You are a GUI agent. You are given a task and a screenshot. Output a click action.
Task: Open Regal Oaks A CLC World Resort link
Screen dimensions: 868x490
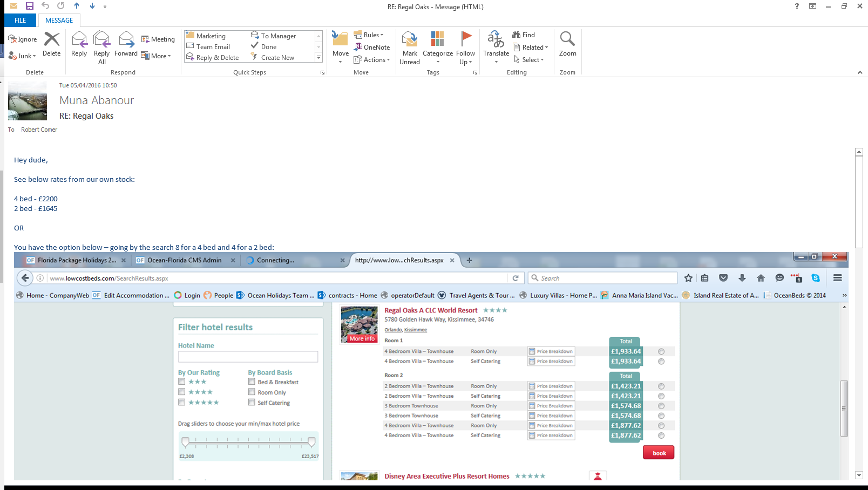coord(431,310)
